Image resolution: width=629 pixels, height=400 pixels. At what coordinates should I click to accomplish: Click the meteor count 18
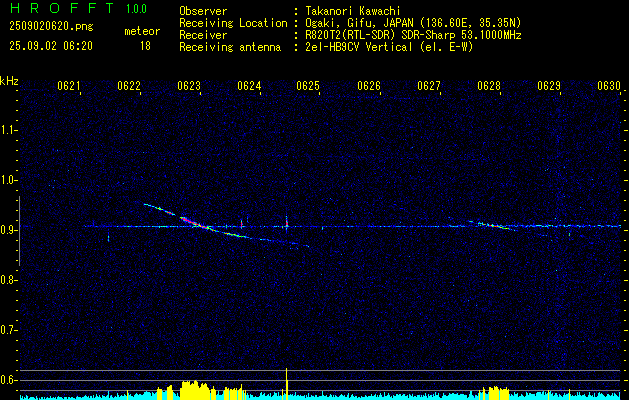[x=145, y=46]
